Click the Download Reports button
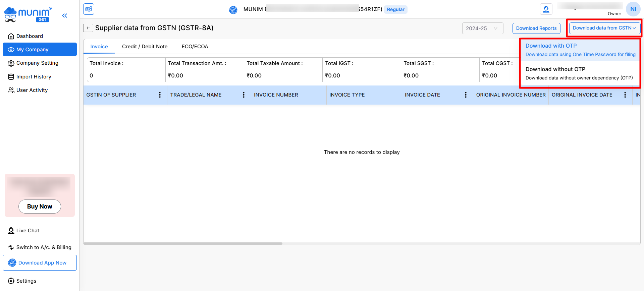Screen dimensions: 644x291 536,28
